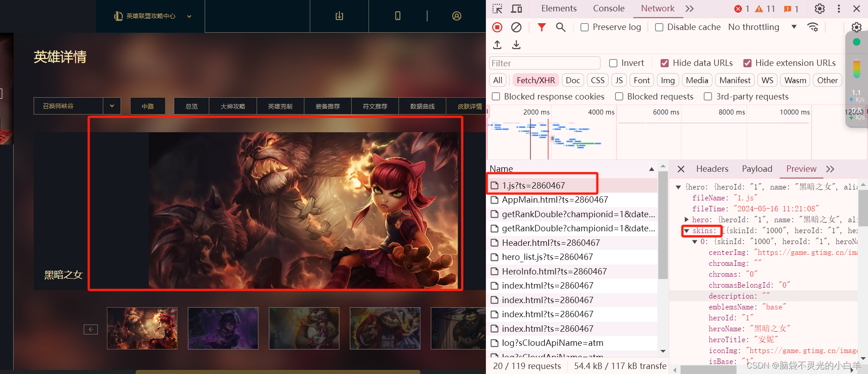Viewport: 868px width, 374px height.
Task: Close the request details pane
Action: tap(681, 169)
